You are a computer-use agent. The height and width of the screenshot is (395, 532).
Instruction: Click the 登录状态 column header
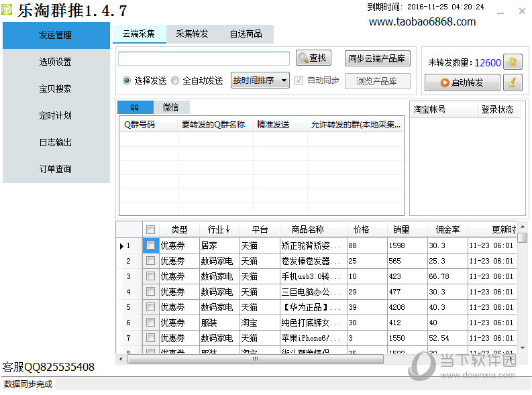click(498, 109)
